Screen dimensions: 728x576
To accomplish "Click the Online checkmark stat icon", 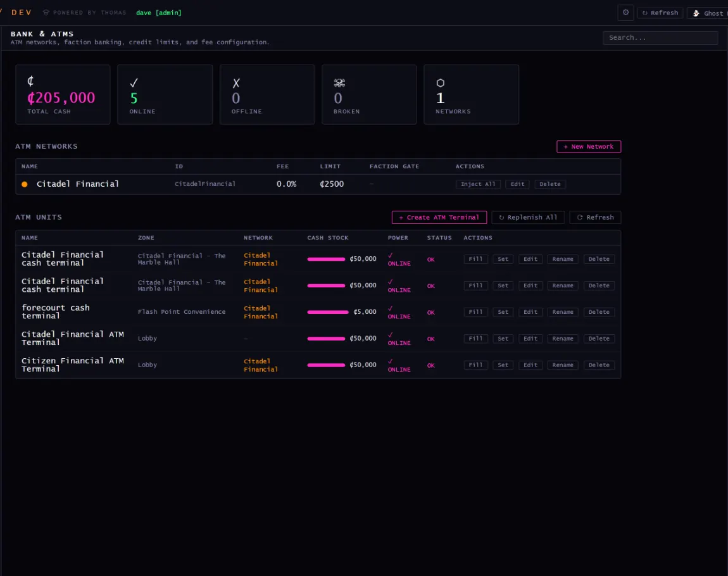I will pyautogui.click(x=134, y=83).
